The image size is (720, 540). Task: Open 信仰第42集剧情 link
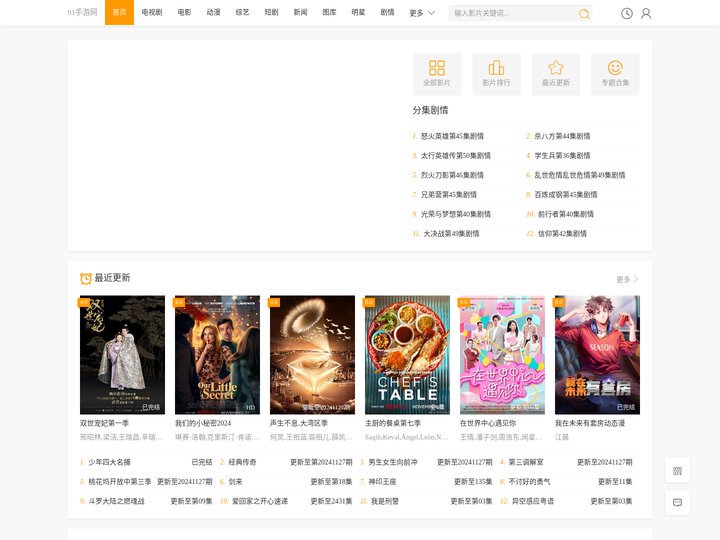click(562, 234)
